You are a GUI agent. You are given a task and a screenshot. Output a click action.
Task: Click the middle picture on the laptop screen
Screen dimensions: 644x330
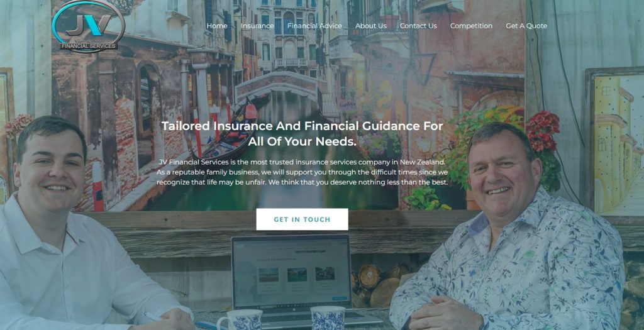click(x=297, y=275)
